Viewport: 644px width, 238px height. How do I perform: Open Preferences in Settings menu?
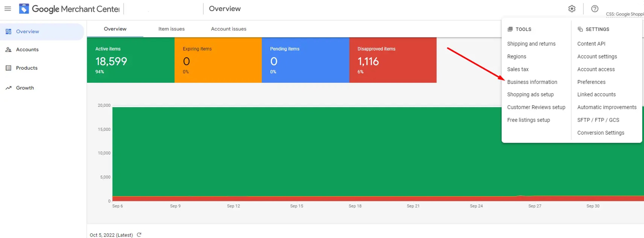[591, 82]
